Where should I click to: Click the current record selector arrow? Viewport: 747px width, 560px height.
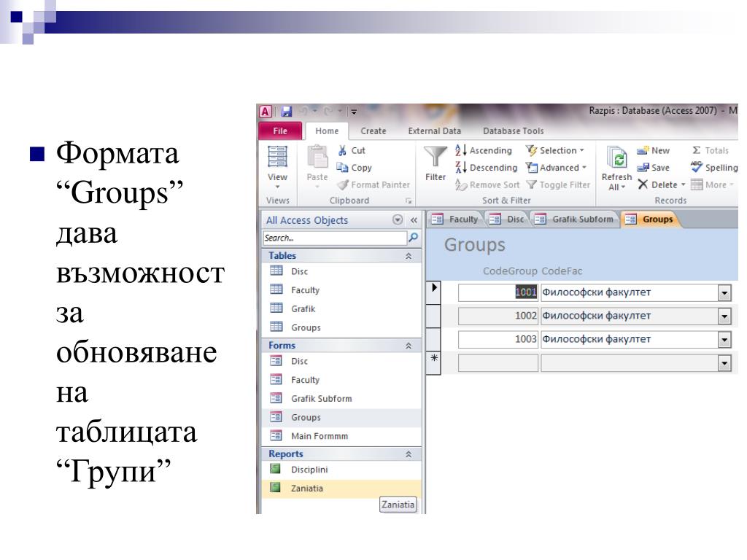pyautogui.click(x=433, y=293)
